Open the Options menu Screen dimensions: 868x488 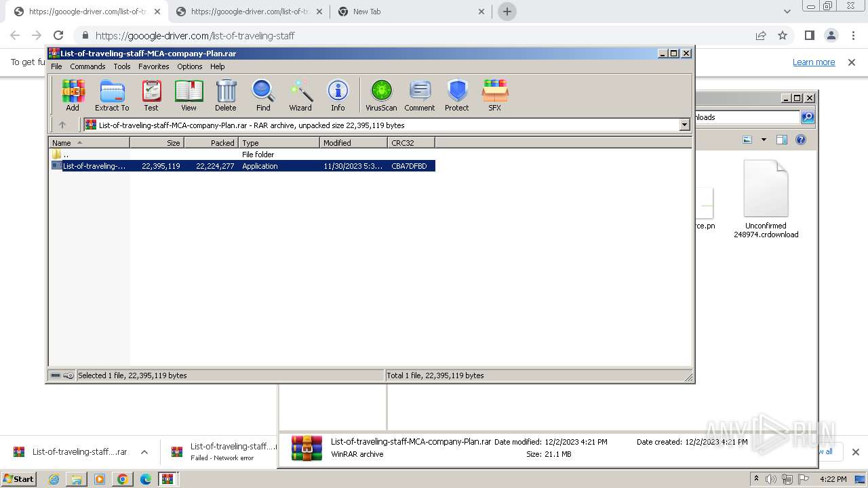point(190,66)
